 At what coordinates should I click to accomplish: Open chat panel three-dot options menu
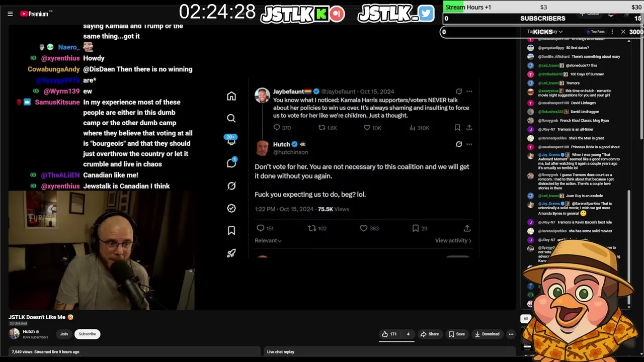click(612, 32)
